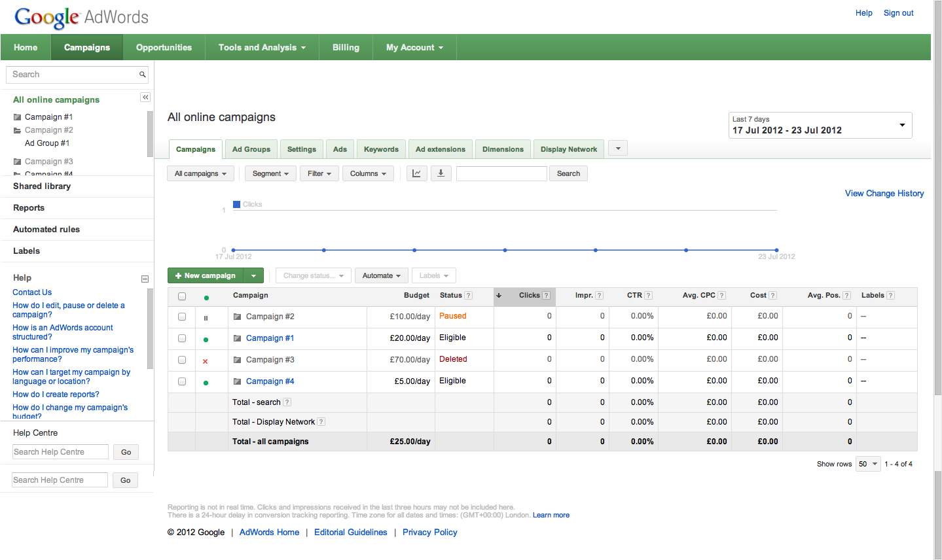Click the Cost column help icon
Image resolution: width=942 pixels, height=560 pixels.
coord(772,296)
